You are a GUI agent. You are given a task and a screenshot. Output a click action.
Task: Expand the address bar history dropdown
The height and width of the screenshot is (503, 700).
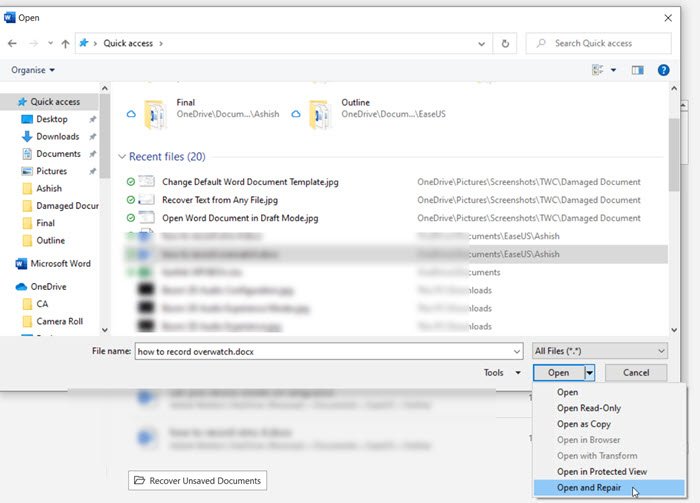tap(482, 44)
